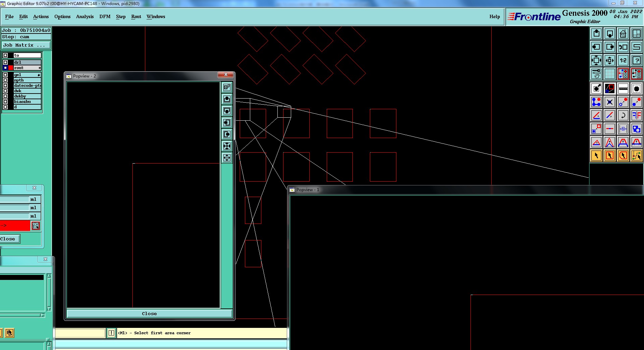Click the rotate arrow tool icon
The image size is (644, 350).
pyautogui.click(x=623, y=115)
